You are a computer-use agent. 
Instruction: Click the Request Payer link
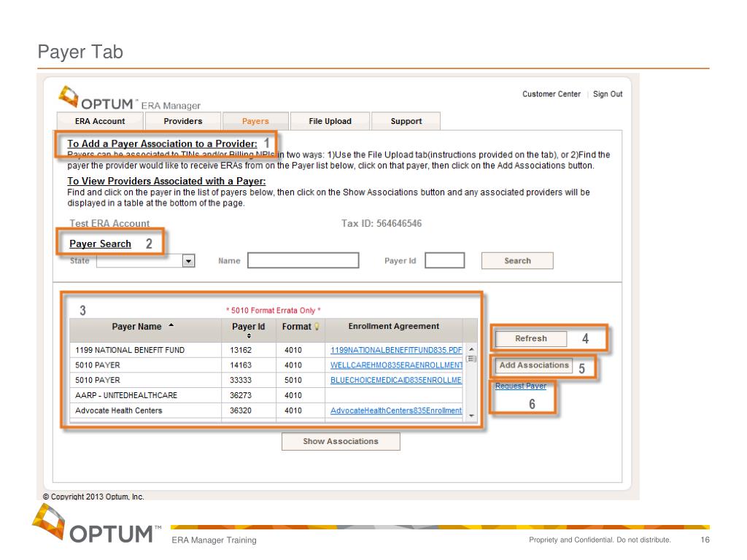coord(521,386)
